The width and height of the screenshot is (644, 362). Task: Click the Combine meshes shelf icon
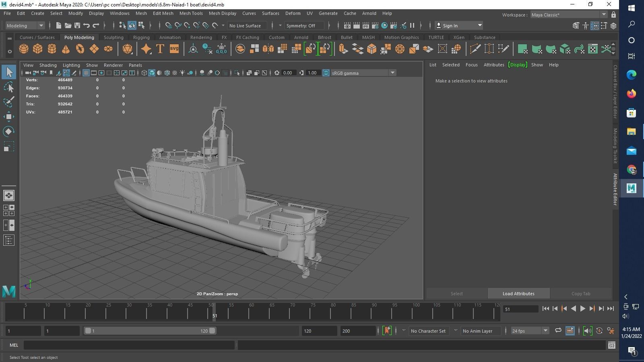240,49
